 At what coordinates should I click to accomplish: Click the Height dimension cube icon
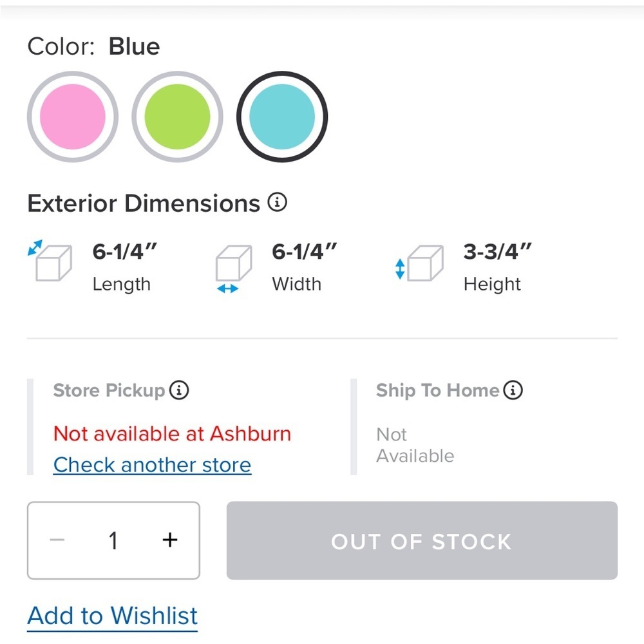(423, 263)
